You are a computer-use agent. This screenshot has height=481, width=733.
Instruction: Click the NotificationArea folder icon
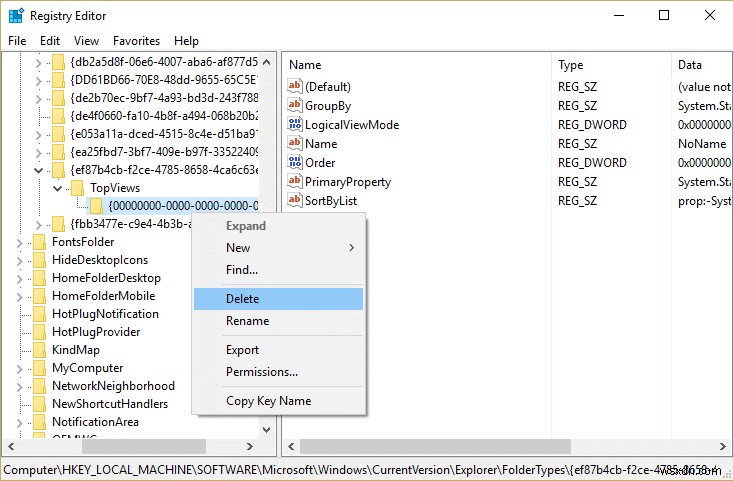pos(39,422)
